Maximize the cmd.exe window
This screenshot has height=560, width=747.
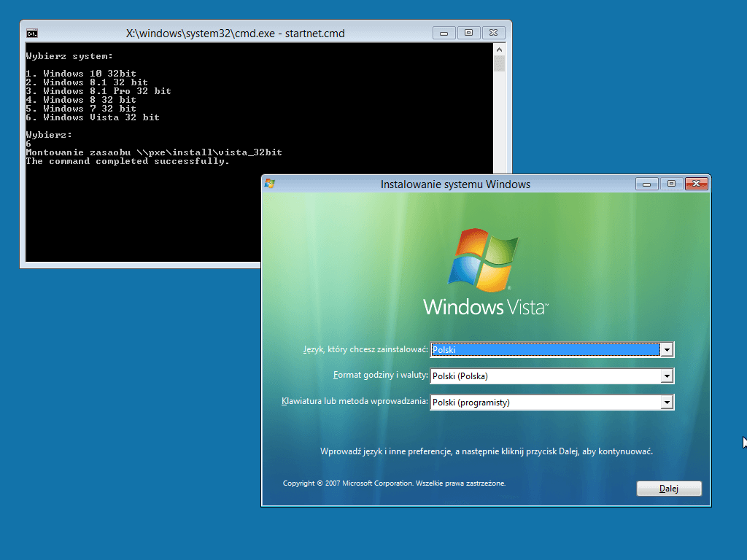(x=469, y=33)
